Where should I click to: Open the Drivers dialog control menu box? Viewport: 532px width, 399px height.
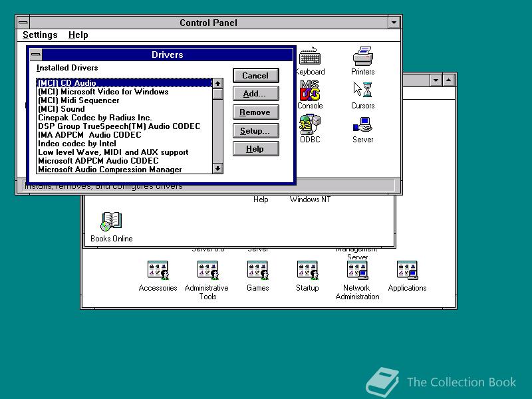tap(36, 55)
